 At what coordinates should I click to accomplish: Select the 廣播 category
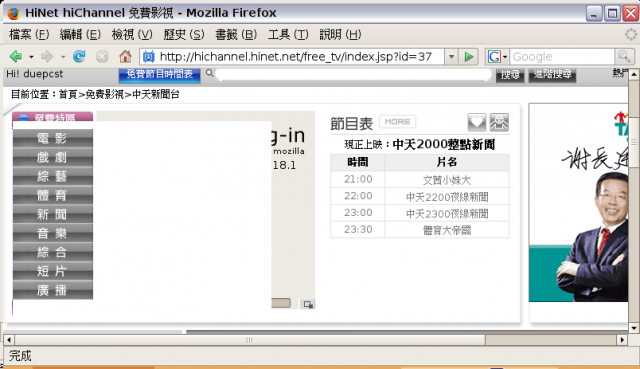pos(53,290)
